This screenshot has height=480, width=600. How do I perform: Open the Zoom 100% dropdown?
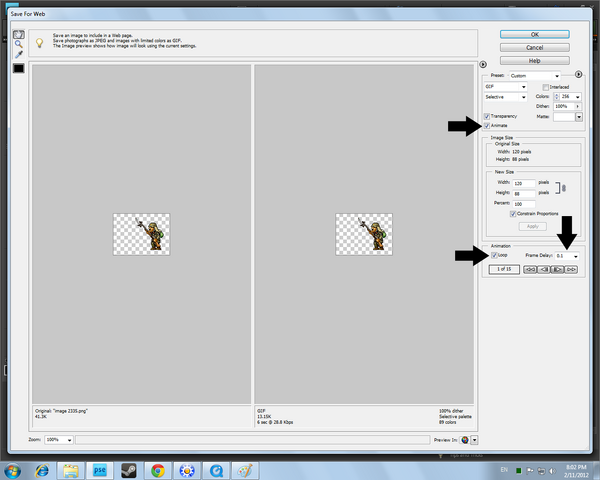[59, 440]
